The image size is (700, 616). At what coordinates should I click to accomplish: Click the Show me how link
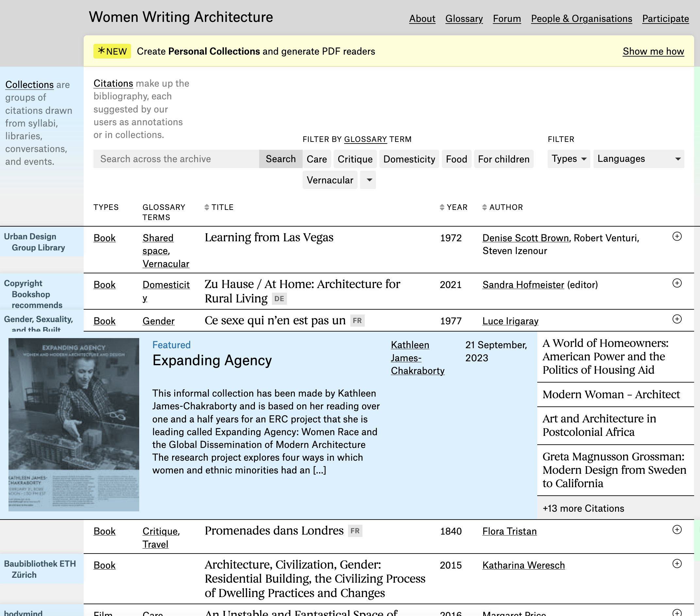pyautogui.click(x=653, y=51)
